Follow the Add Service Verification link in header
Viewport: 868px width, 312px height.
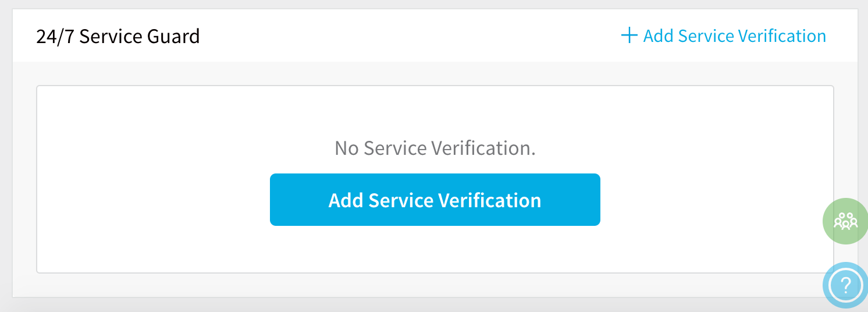click(x=724, y=36)
